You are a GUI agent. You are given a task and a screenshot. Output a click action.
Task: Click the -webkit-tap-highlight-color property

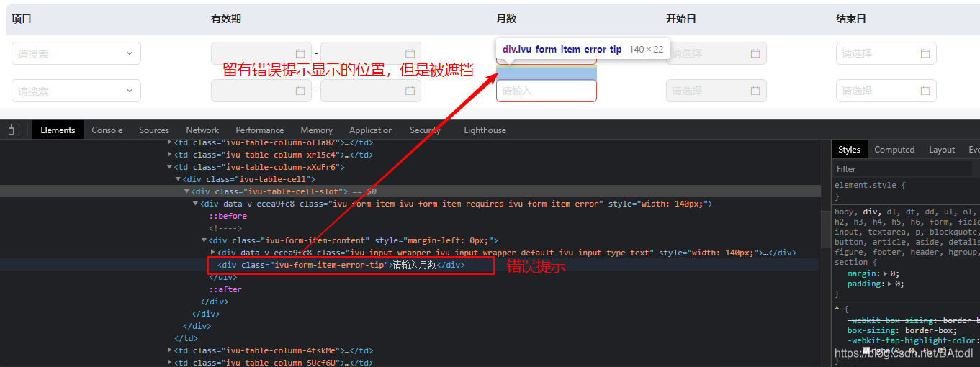click(913, 340)
